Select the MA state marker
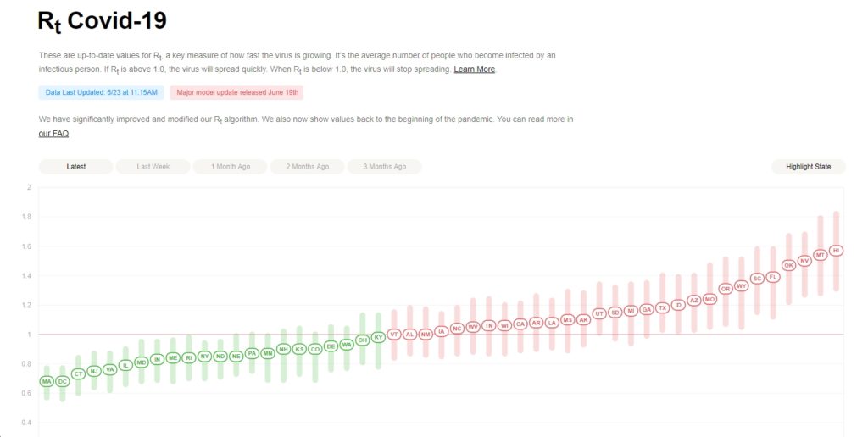 47,382
